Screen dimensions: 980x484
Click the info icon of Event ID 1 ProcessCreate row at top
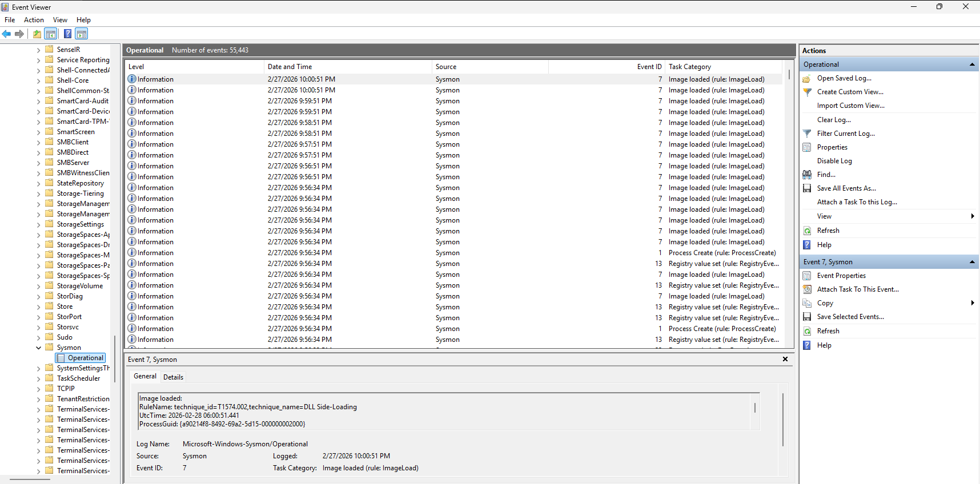(x=132, y=253)
